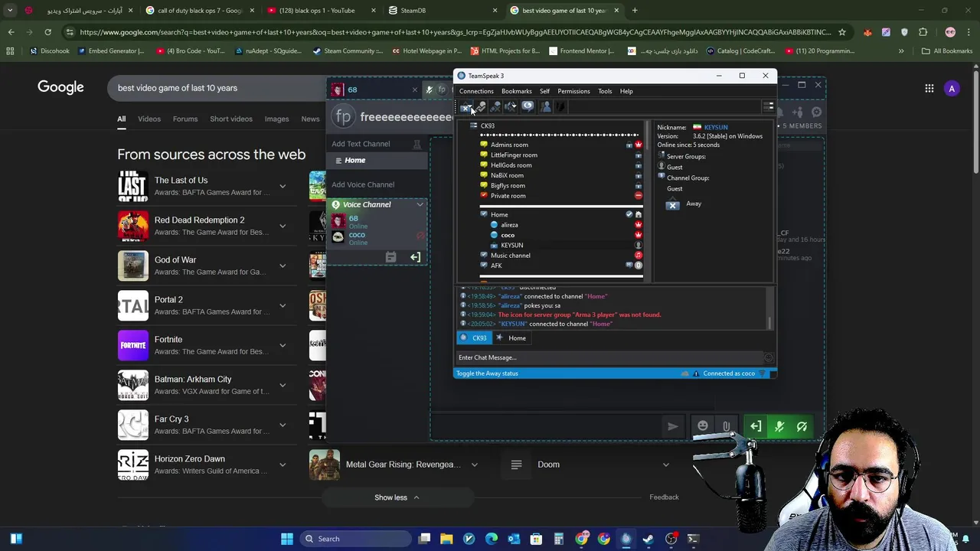
Task: Click the send arrow button in background chat
Action: click(672, 426)
